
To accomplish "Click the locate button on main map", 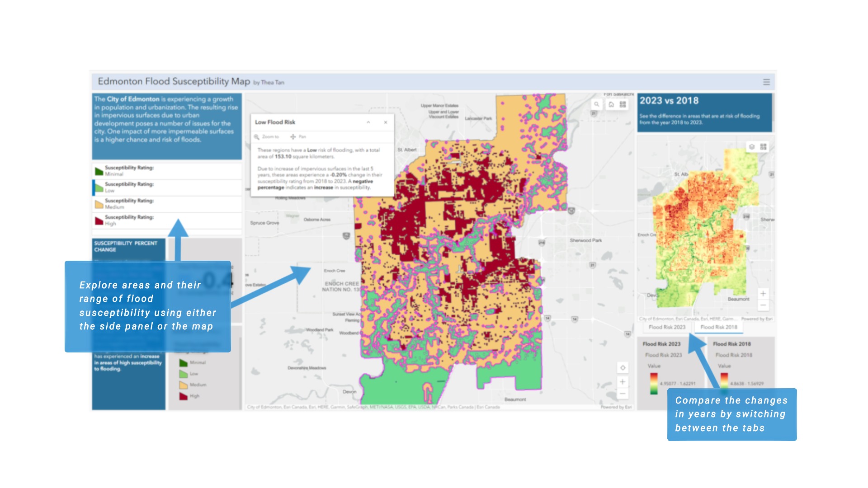I will pos(623,367).
